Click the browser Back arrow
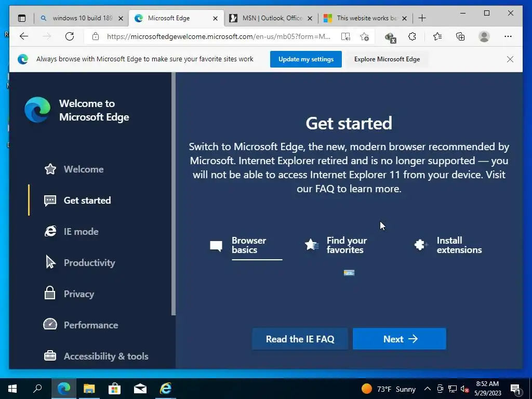This screenshot has width=532, height=399. [x=24, y=36]
